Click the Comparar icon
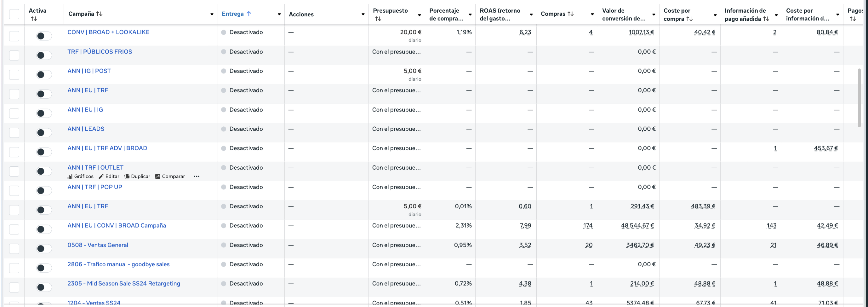The height and width of the screenshot is (307, 868). click(158, 177)
